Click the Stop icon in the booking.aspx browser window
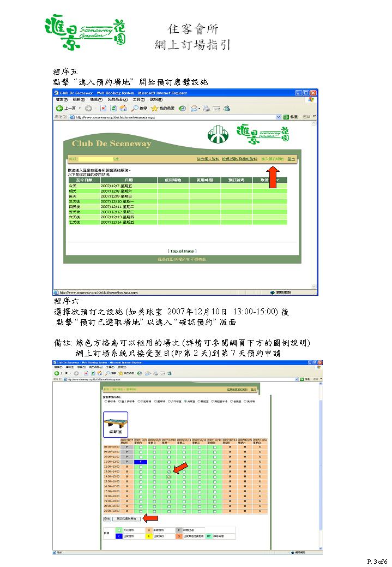The height and width of the screenshot is (567, 392). (x=86, y=373)
